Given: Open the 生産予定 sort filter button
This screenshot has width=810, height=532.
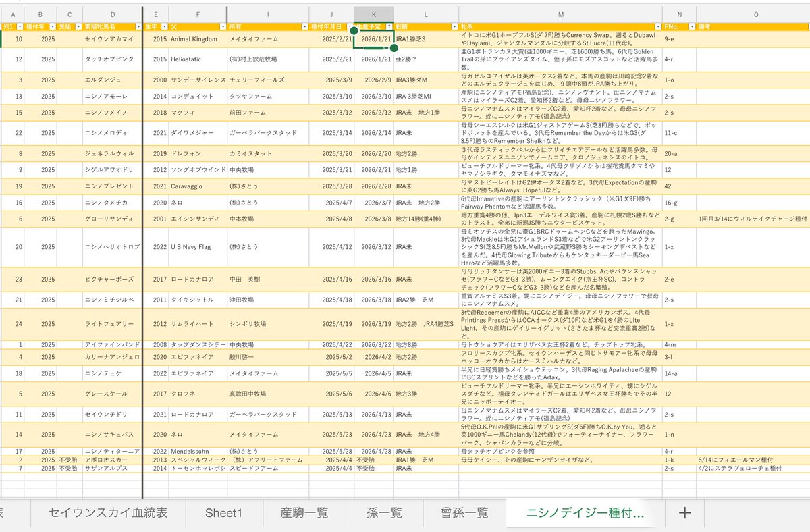Looking at the screenshot, I should pyautogui.click(x=389, y=27).
